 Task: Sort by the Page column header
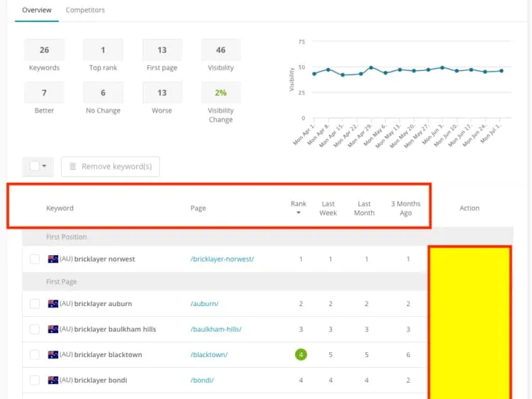pos(198,208)
